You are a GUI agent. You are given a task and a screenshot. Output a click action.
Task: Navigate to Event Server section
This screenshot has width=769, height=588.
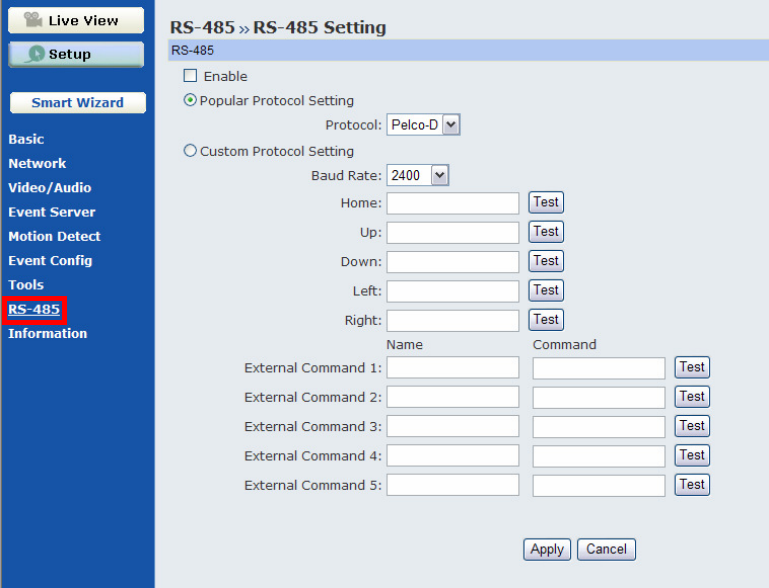tap(52, 212)
